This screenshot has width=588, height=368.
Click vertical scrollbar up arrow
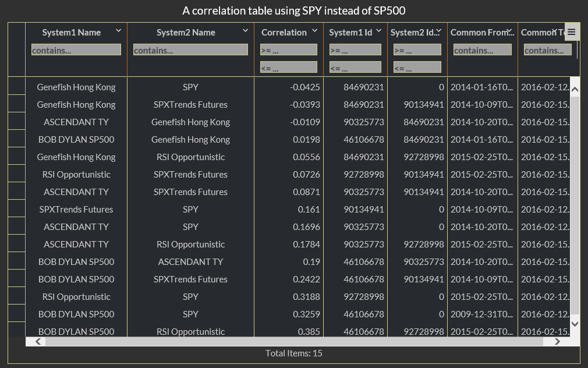[x=575, y=89]
